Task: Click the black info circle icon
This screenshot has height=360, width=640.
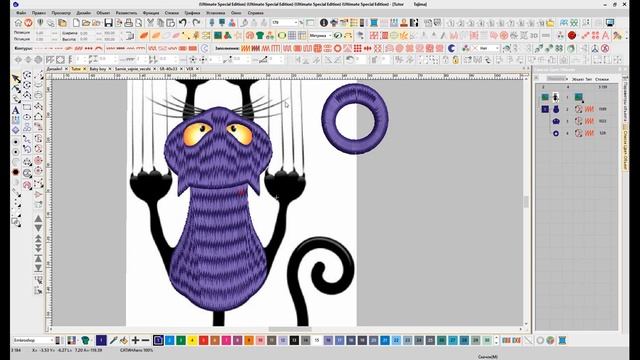Action: click(x=324, y=23)
